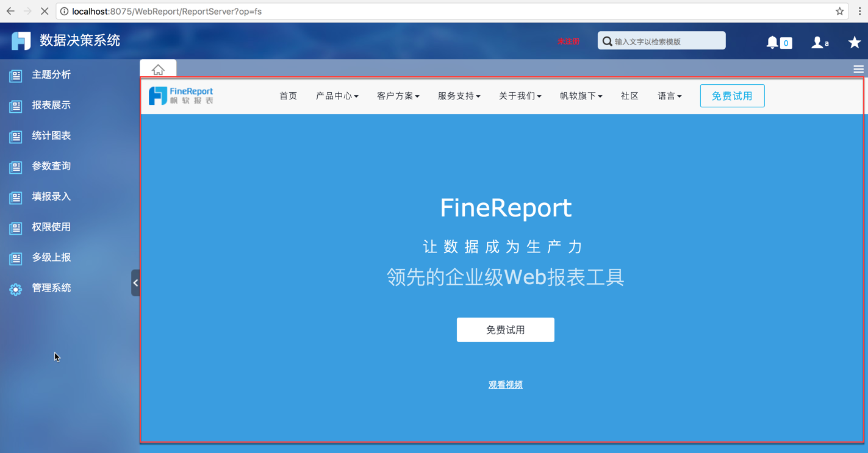Switch to the home tab with house icon
868x453 pixels.
tap(158, 70)
